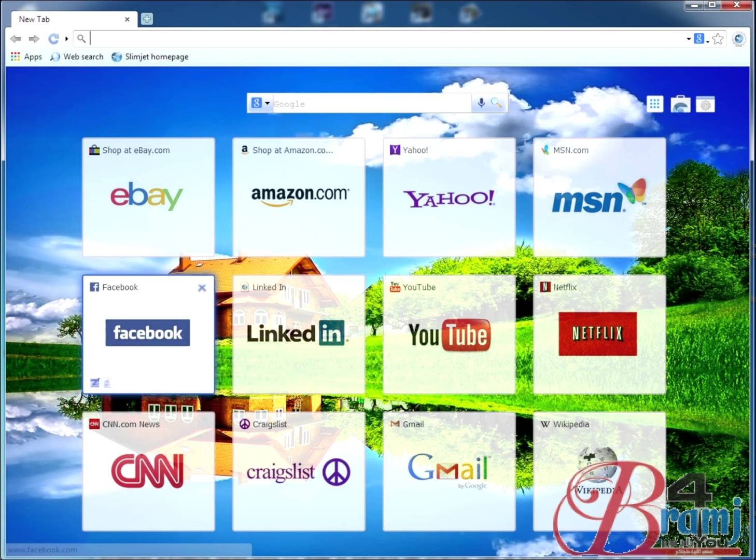Open the Apps bookmark

(x=26, y=57)
